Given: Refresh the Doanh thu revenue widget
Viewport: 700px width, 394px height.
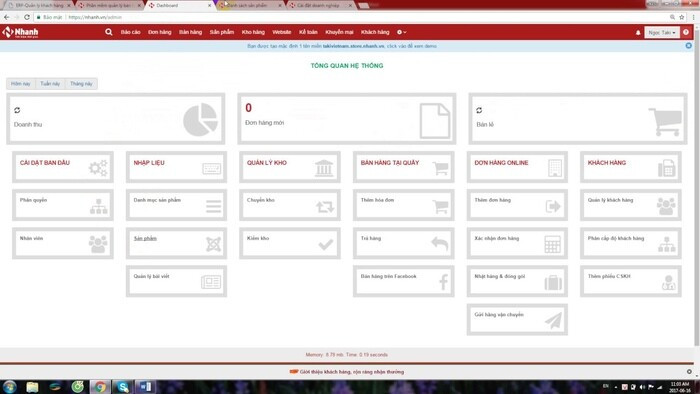Looking at the screenshot, I should (x=17, y=110).
